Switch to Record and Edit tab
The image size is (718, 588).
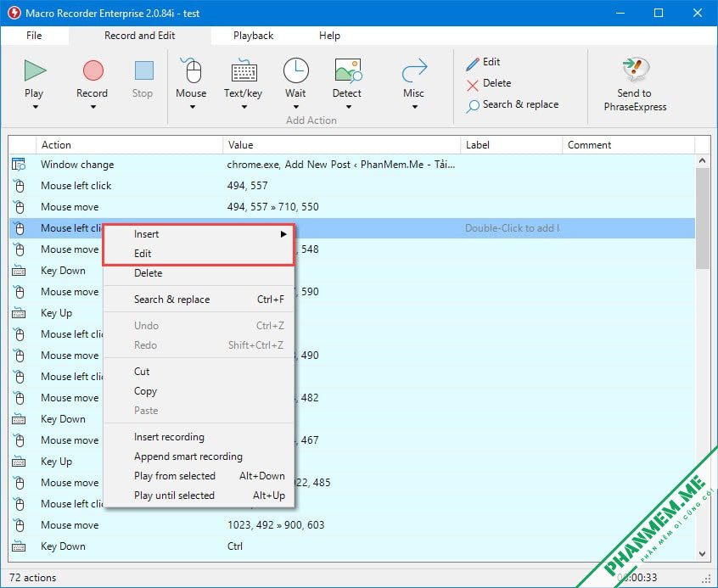pyautogui.click(x=140, y=36)
